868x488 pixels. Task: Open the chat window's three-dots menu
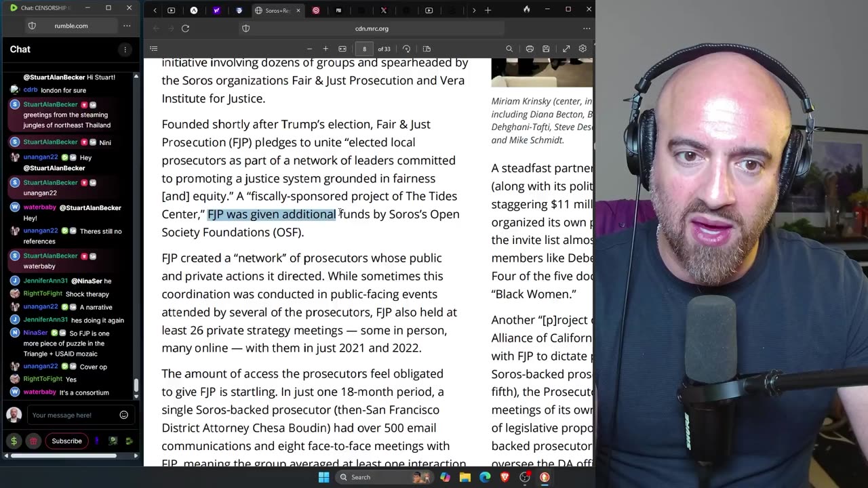127,26
